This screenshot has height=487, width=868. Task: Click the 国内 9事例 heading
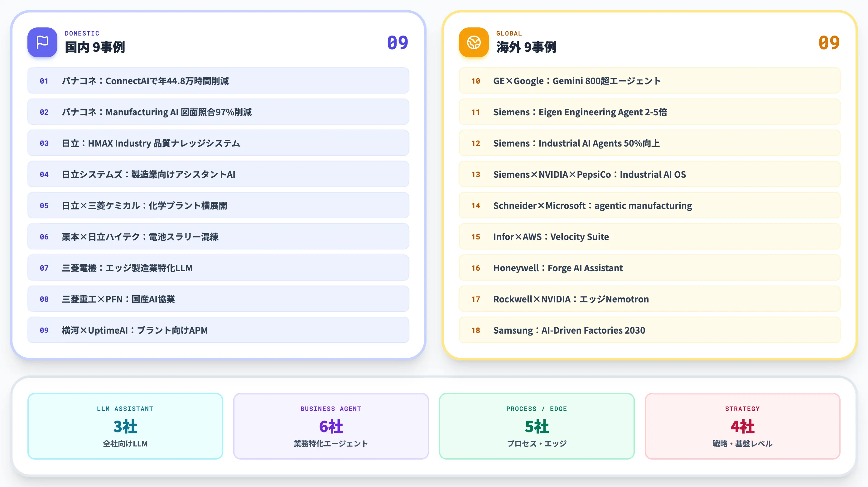[95, 47]
